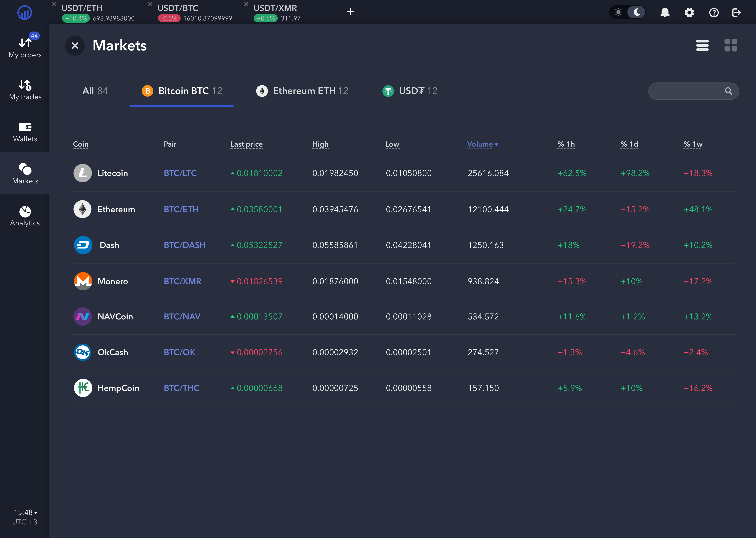Close the USDT/XMR ticker tab
Viewport: 756px width, 538px height.
tap(246, 4)
